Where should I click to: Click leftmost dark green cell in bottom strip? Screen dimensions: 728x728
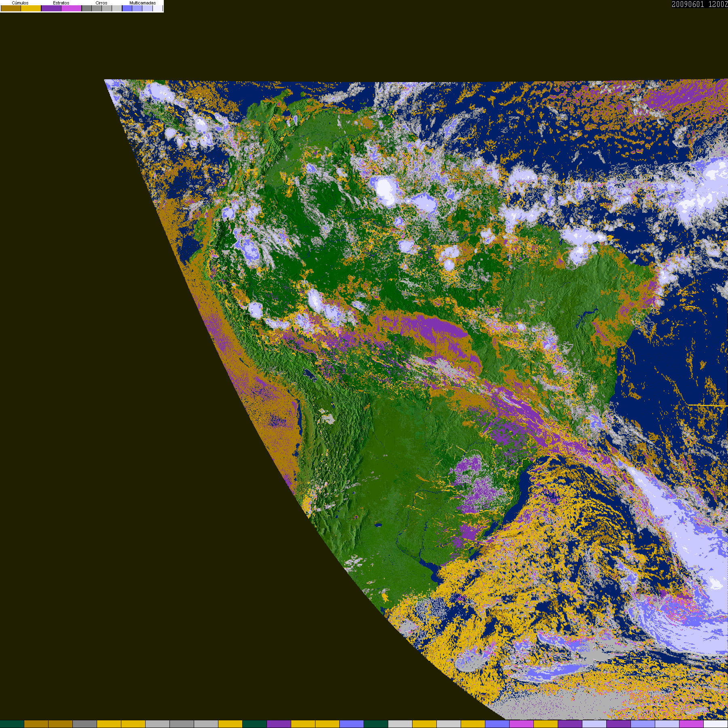click(12, 724)
